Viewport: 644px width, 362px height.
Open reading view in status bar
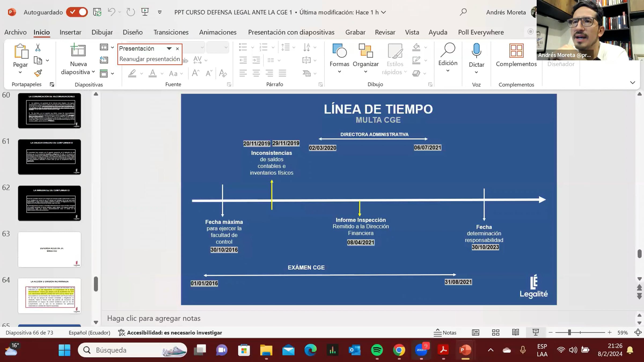[515, 333]
